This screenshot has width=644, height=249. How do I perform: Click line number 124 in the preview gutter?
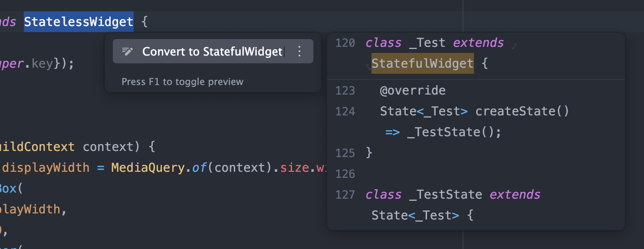coord(345,111)
